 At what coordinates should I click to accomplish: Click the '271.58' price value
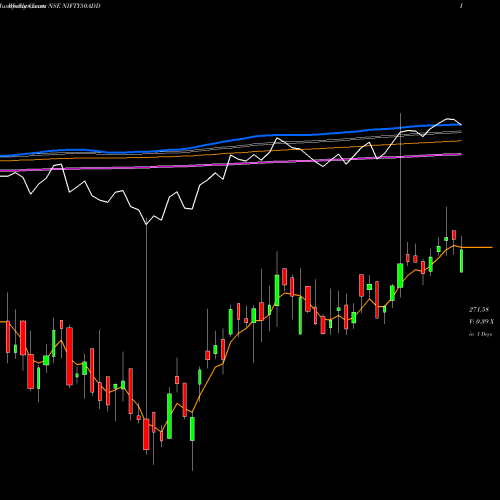(479, 310)
